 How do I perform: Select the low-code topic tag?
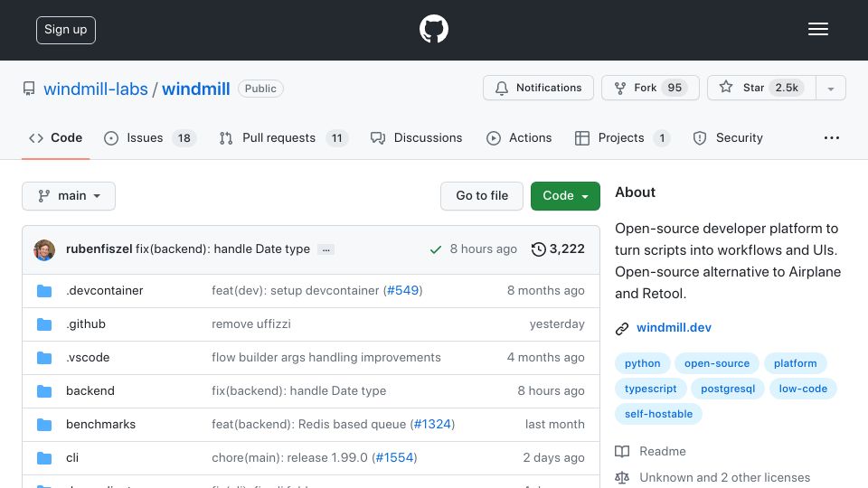(x=803, y=389)
